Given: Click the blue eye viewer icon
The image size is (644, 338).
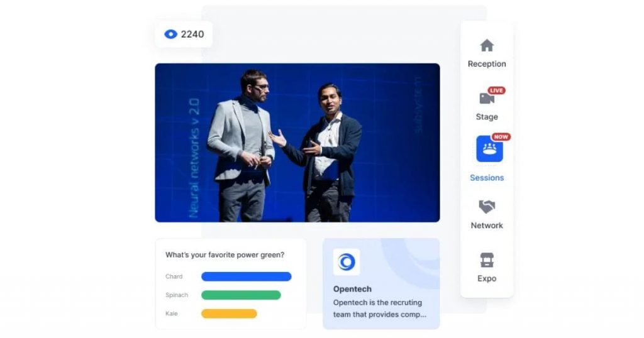Looking at the screenshot, I should 170,35.
